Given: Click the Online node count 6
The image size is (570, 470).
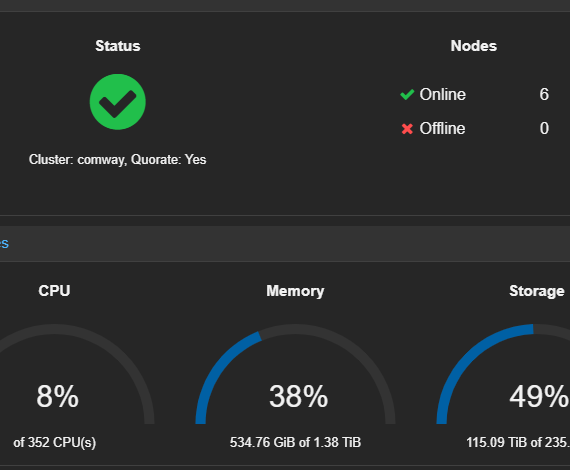Looking at the screenshot, I should click(544, 95).
